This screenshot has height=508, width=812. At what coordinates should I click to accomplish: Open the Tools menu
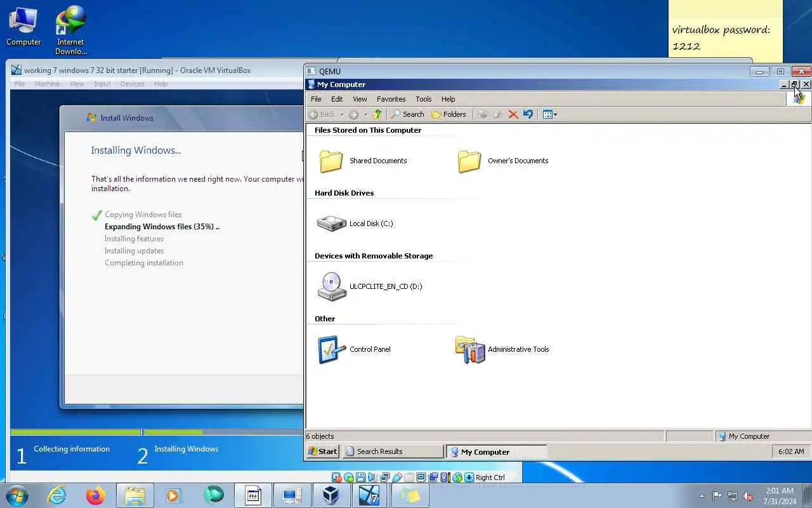(424, 99)
